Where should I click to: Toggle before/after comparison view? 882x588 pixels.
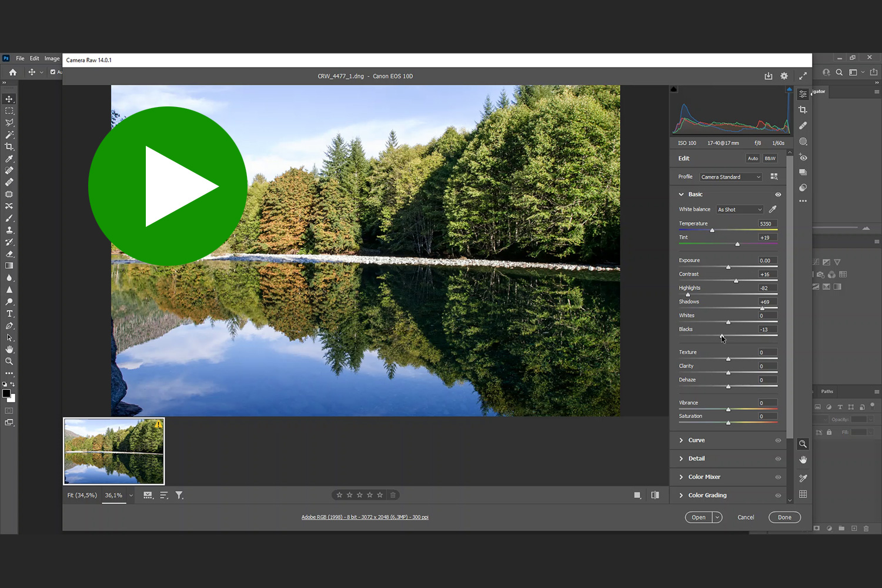coord(655,495)
